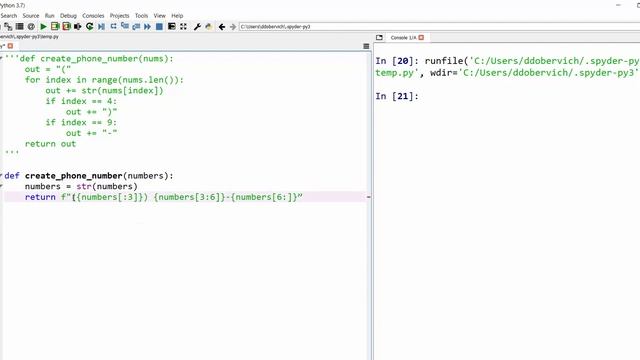Run selection or current line
The width and height of the screenshot is (640, 360).
78,27
